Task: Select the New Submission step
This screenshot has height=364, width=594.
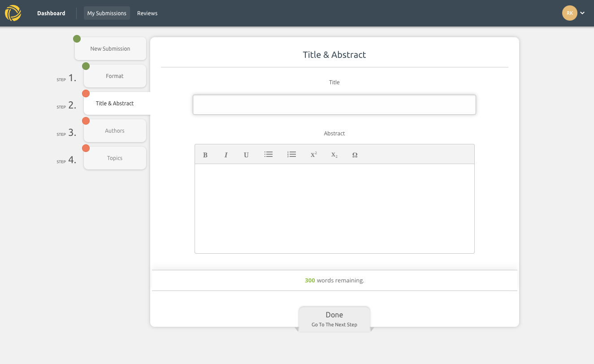Action: tap(110, 49)
